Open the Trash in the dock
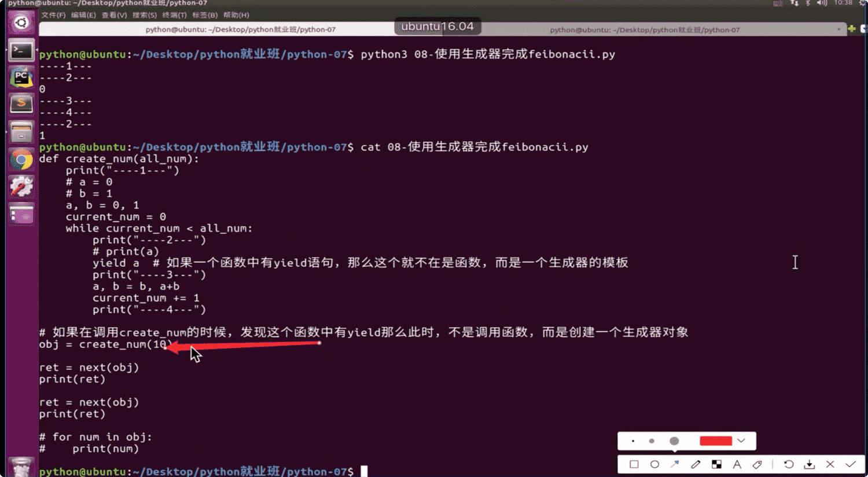Screen dimensions: 868x477 tap(21, 467)
